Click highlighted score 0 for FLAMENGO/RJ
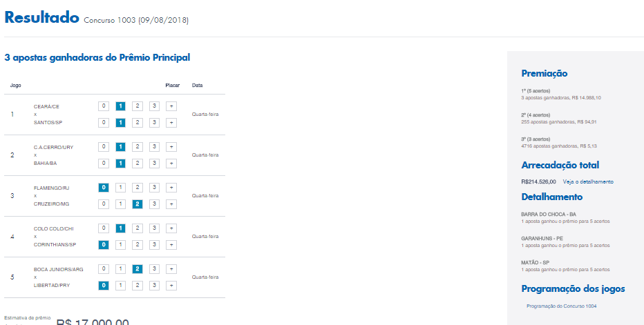The image size is (644, 325). [104, 188]
